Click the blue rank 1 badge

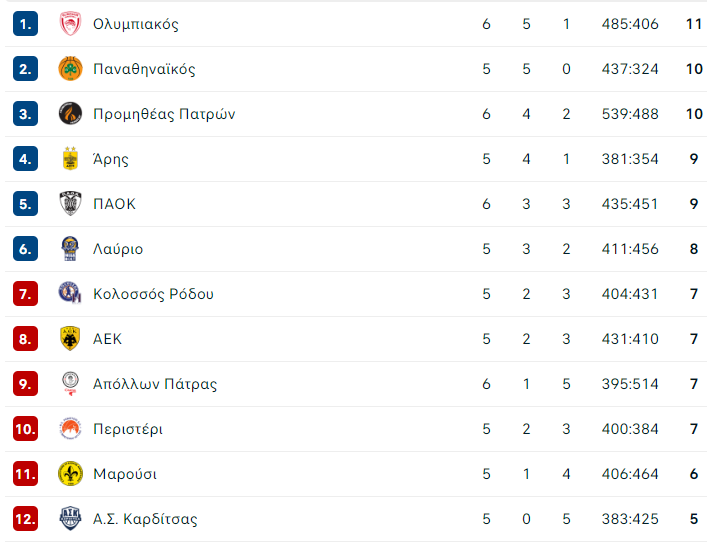pyautogui.click(x=25, y=23)
